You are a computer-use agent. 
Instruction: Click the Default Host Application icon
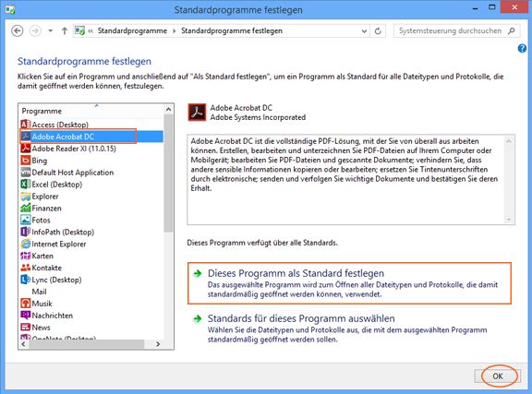point(26,173)
